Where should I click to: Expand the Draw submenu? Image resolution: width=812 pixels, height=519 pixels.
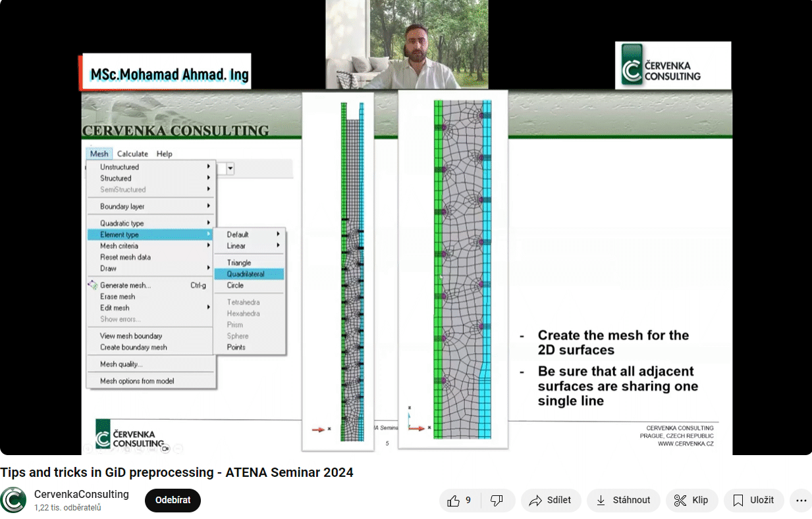point(151,268)
